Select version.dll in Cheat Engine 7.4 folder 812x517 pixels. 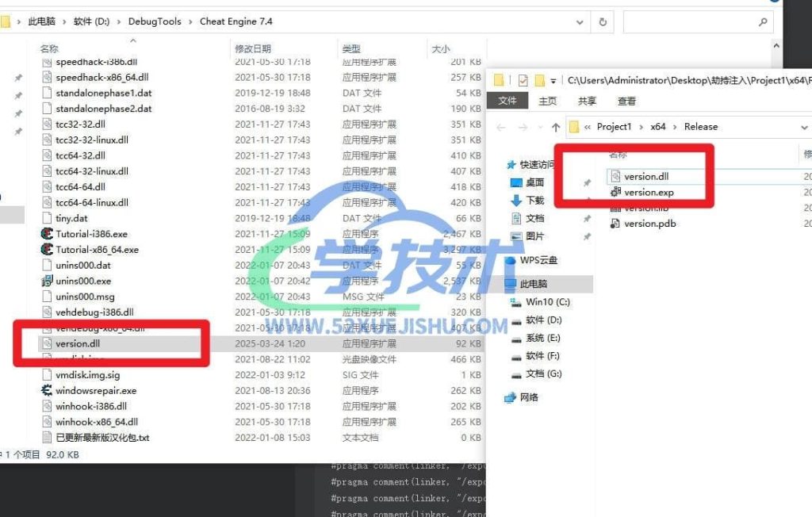pyautogui.click(x=77, y=344)
